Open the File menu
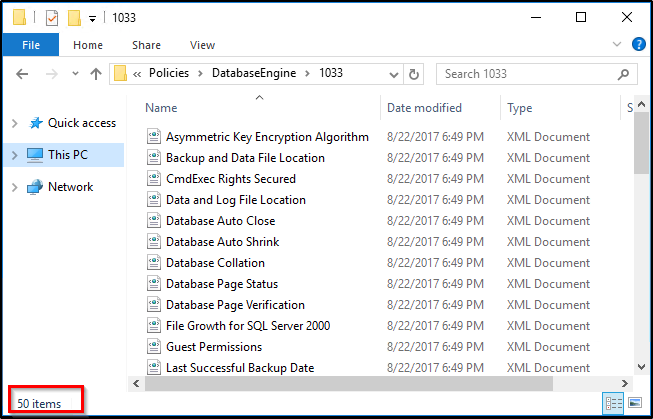The width and height of the screenshot is (653, 419). click(x=31, y=45)
